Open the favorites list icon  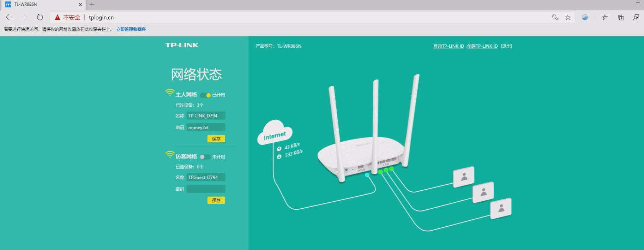pyautogui.click(x=605, y=17)
